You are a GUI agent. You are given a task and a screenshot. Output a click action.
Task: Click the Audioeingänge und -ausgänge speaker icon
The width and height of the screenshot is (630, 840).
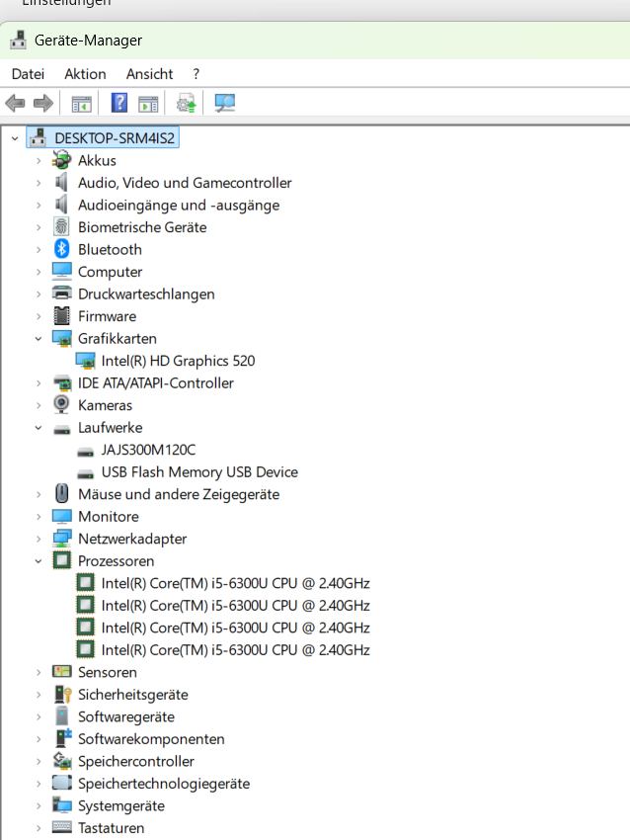[x=61, y=205]
